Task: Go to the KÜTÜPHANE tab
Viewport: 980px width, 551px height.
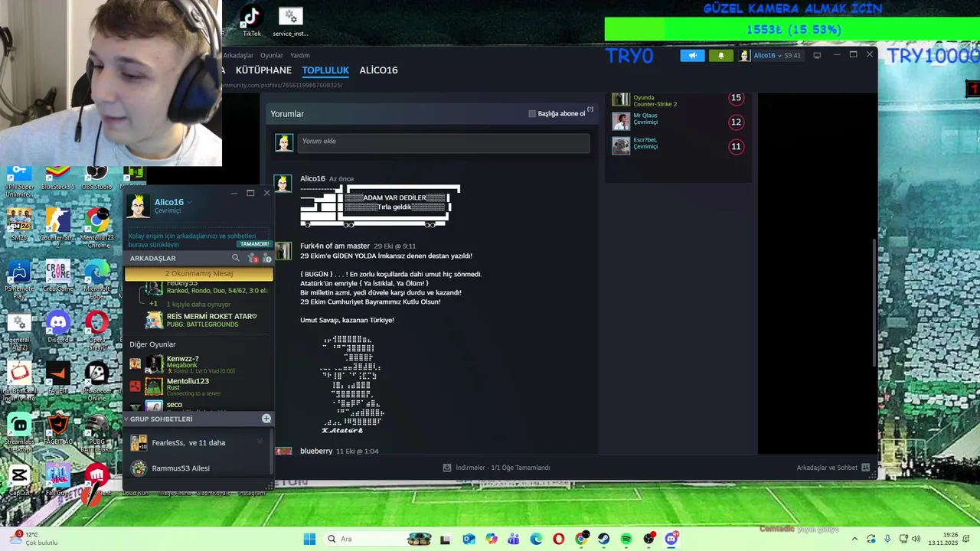Action: (x=263, y=70)
